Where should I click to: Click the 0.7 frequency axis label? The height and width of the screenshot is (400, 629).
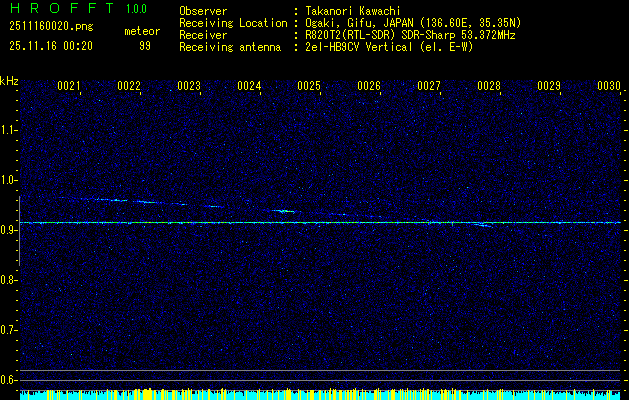(x=9, y=330)
